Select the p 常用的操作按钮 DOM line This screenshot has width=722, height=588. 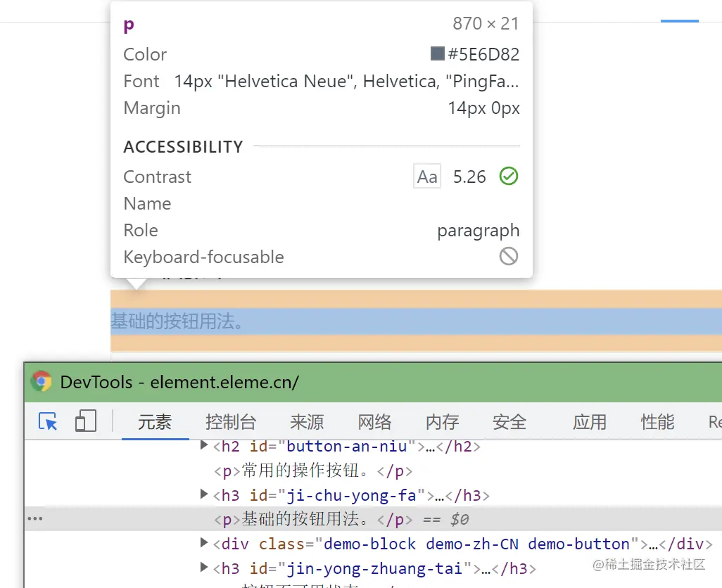click(313, 471)
